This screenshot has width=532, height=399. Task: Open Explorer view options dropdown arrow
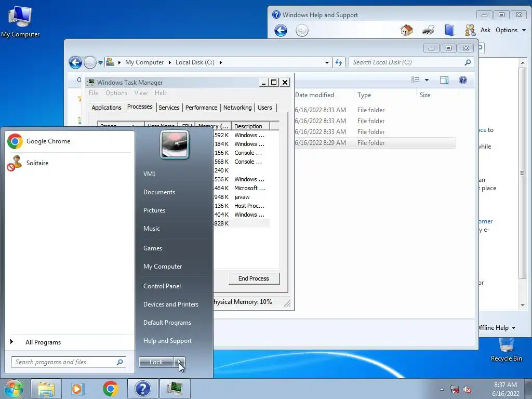pos(427,80)
